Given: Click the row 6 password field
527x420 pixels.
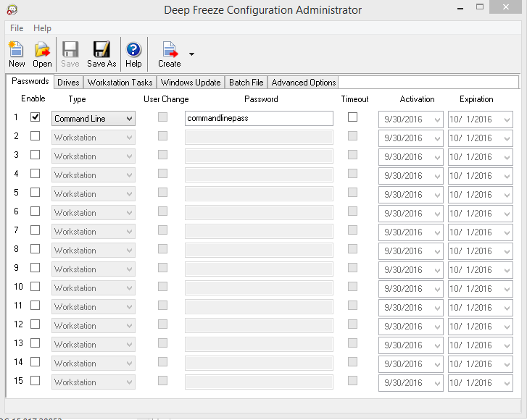Looking at the screenshot, I should coord(259,212).
